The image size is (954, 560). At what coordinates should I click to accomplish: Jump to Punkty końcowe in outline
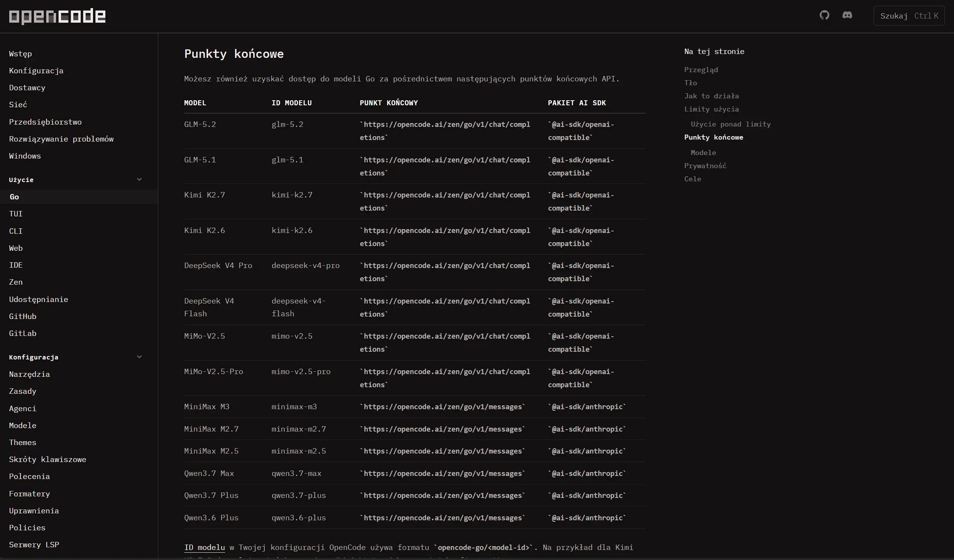click(x=714, y=137)
